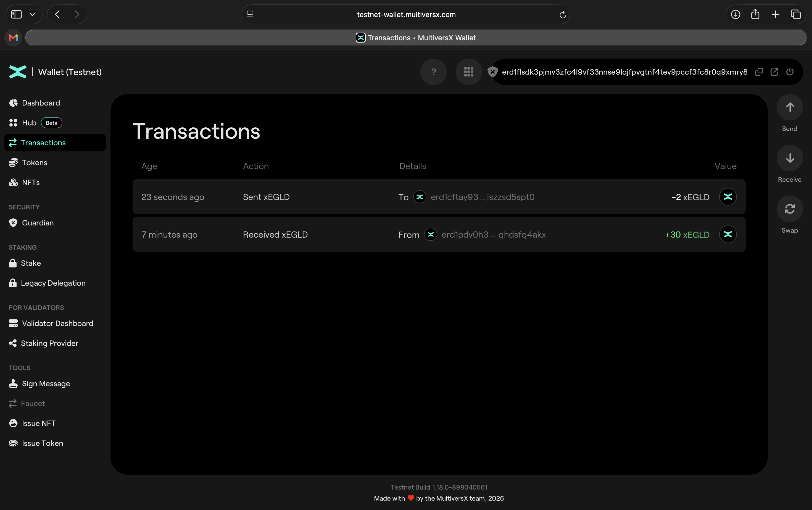Image resolution: width=812 pixels, height=510 pixels.
Task: Click recipient address erd1cftay93...jszzsd5spt0
Action: coord(483,197)
